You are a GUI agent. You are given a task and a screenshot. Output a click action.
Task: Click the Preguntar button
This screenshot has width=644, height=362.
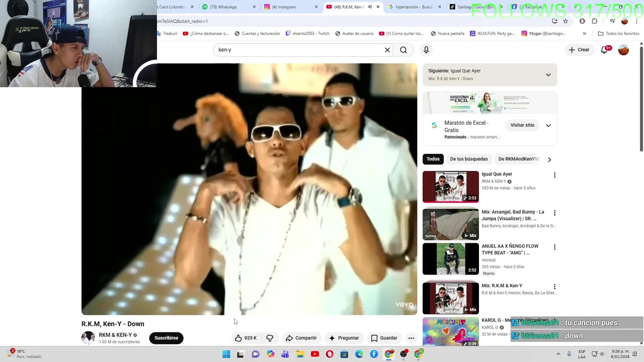click(344, 338)
